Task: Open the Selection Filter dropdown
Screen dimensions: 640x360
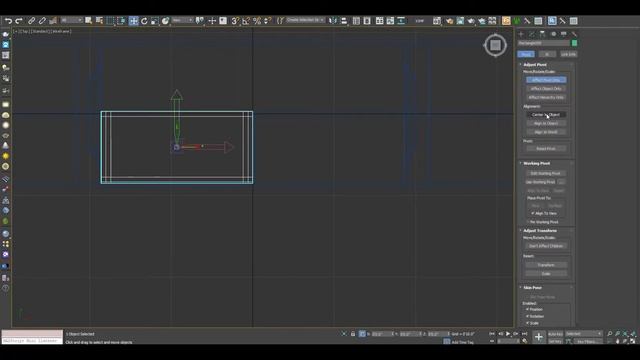Action: pyautogui.click(x=71, y=20)
